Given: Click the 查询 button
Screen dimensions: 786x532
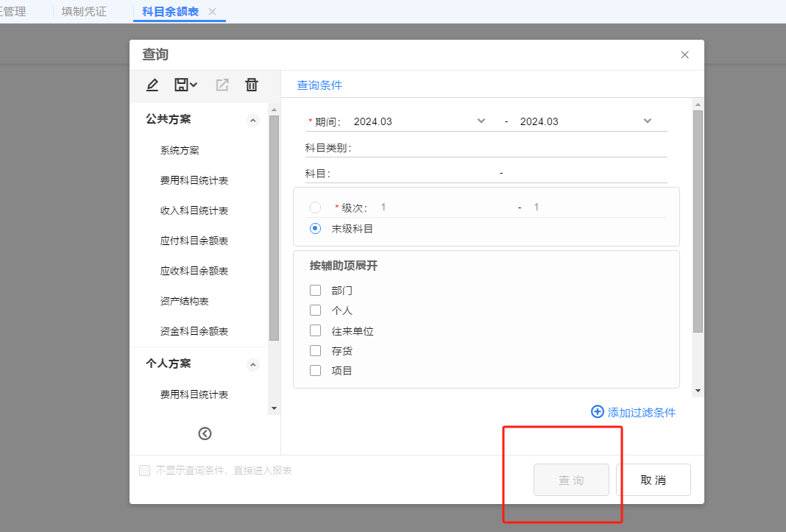Looking at the screenshot, I should 571,480.
